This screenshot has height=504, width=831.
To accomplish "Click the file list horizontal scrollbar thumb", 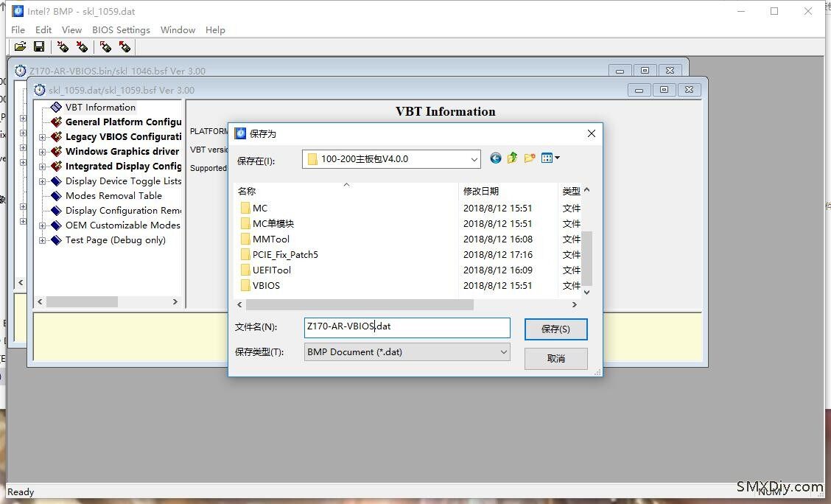I will point(360,305).
